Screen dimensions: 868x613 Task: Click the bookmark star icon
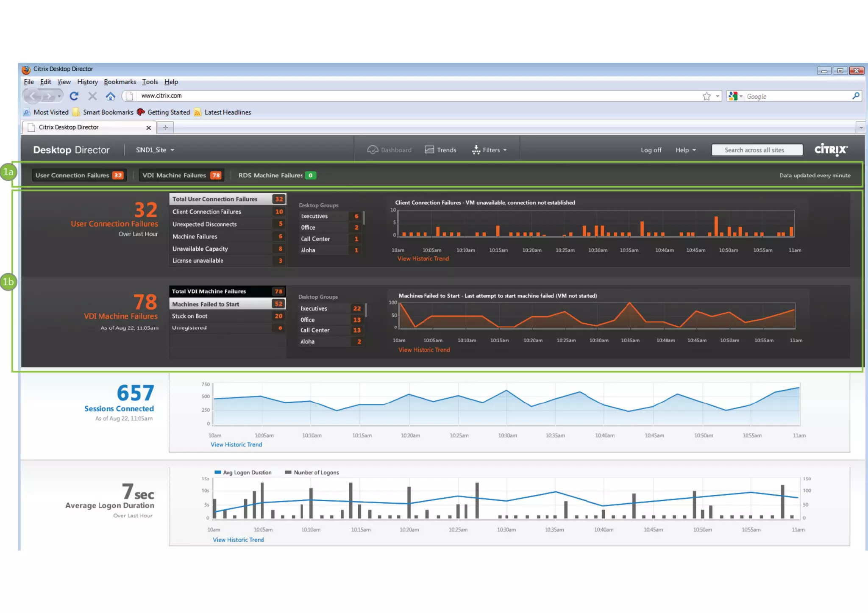tap(706, 96)
